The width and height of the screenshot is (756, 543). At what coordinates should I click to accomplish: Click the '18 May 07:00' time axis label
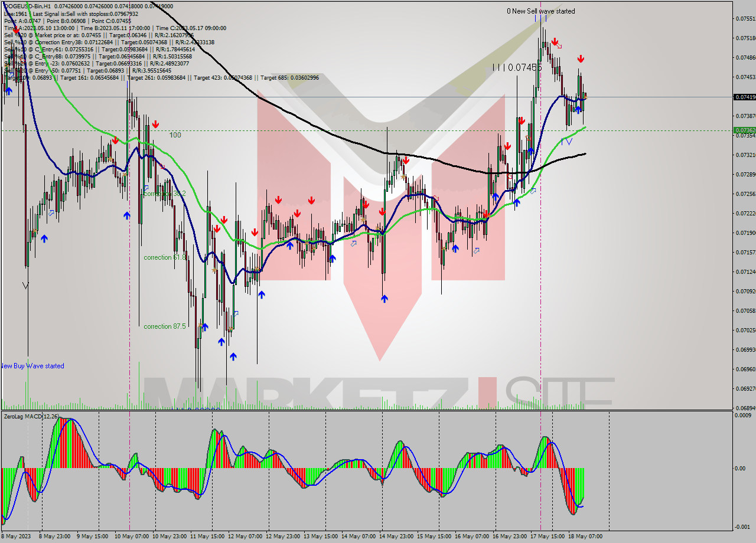click(x=586, y=537)
